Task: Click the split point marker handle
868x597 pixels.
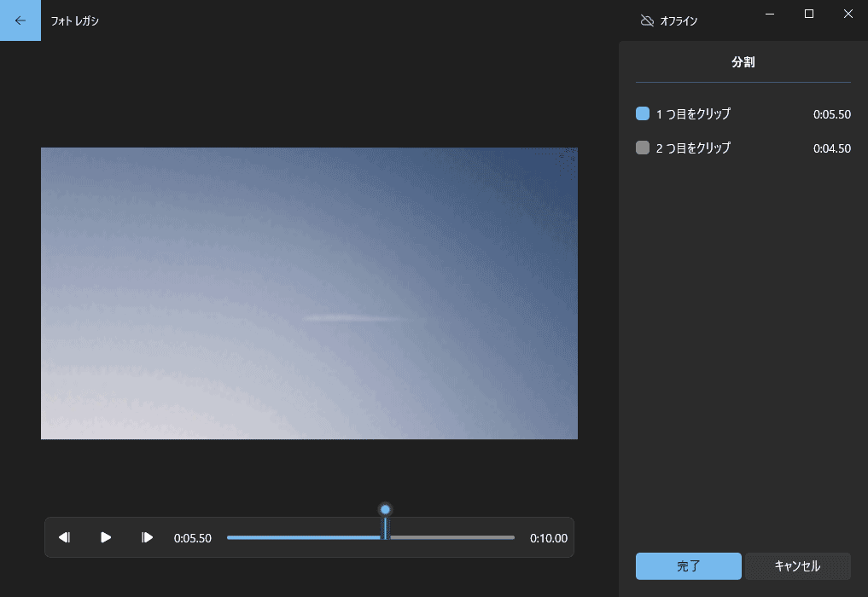Action: click(385, 509)
